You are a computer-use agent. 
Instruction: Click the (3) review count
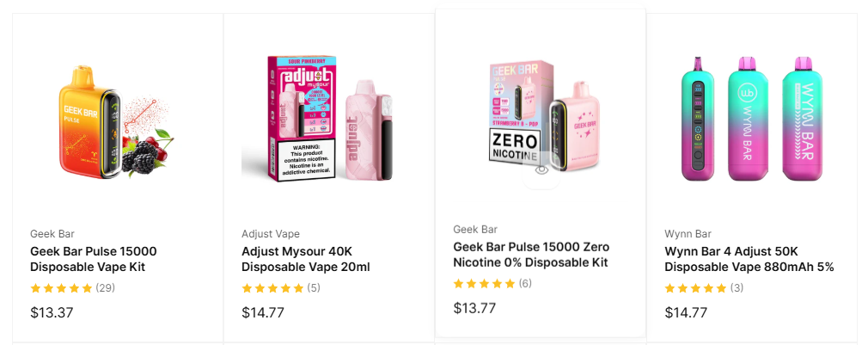[x=737, y=288]
